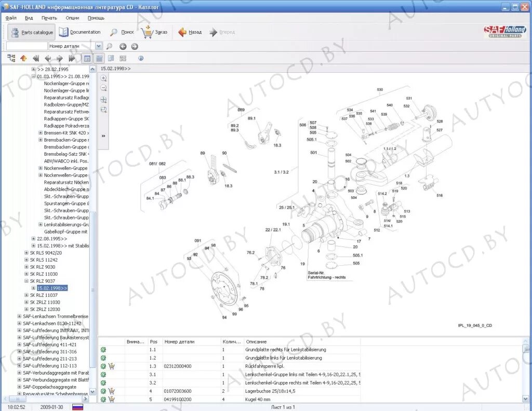This screenshot has height=411, width=532.
Task: Click the fit-diagram-to-window icon
Action: pos(103,100)
